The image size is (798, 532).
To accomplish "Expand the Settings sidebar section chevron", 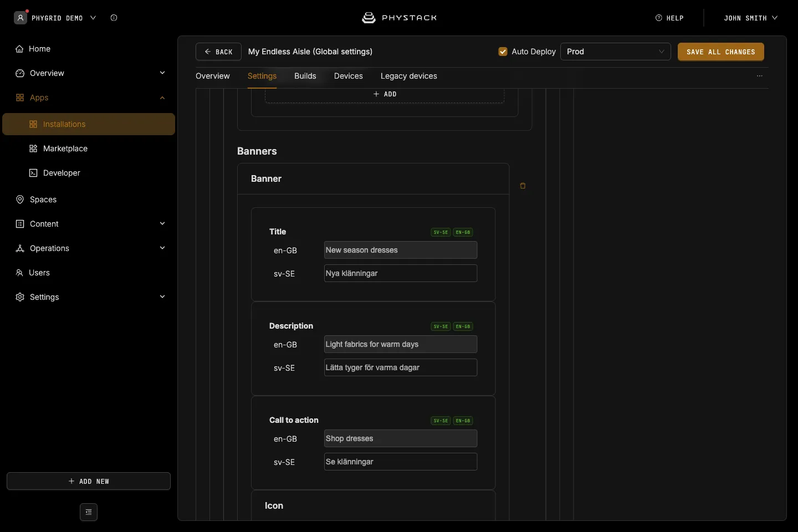I will tap(162, 297).
